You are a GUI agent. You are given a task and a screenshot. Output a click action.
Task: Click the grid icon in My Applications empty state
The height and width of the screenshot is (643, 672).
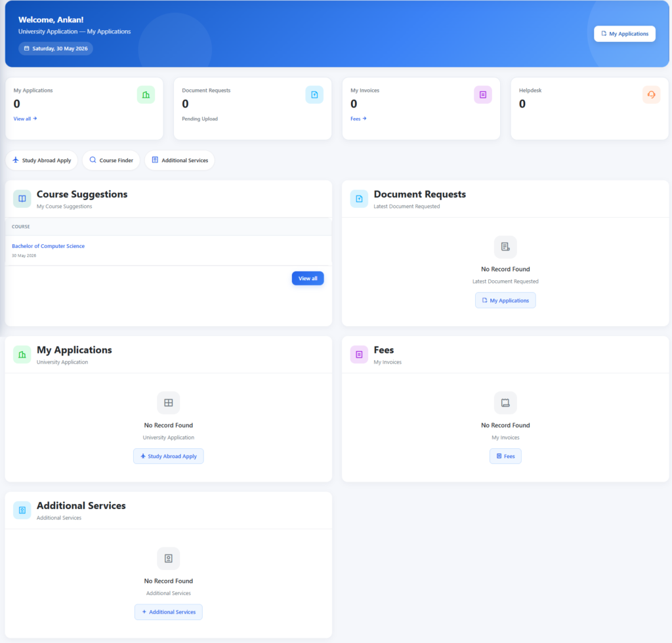tap(169, 403)
